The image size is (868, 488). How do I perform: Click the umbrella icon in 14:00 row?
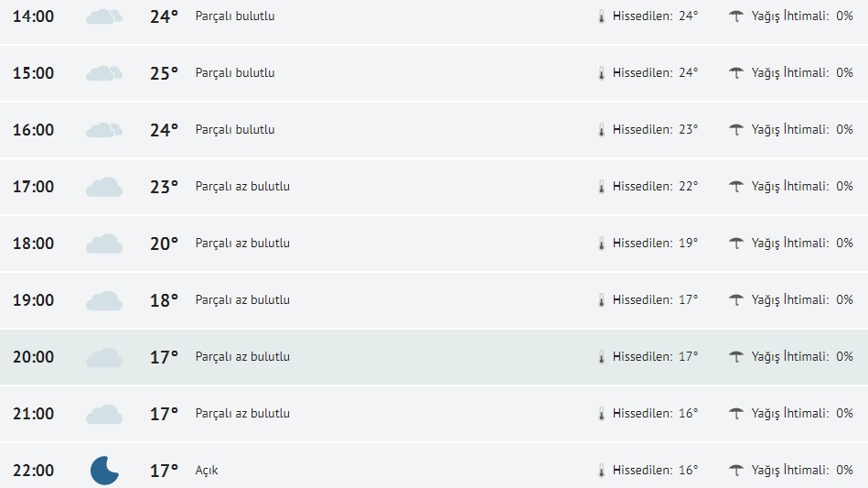pos(736,16)
